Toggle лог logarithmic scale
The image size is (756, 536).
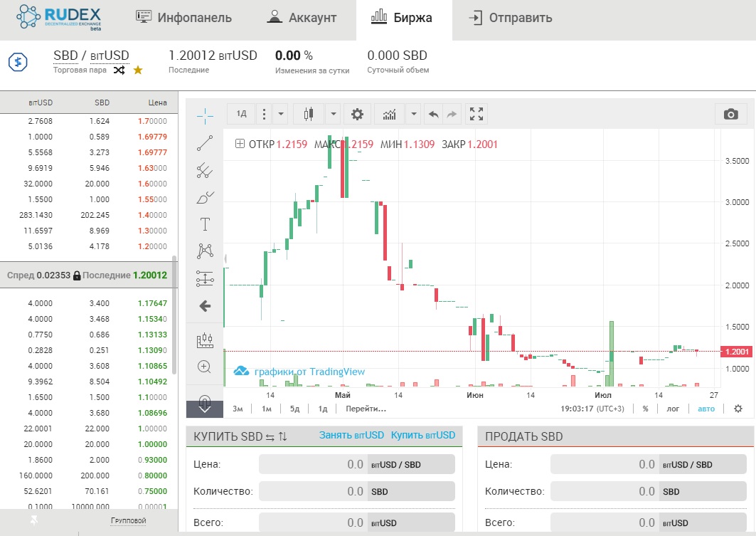(x=673, y=409)
